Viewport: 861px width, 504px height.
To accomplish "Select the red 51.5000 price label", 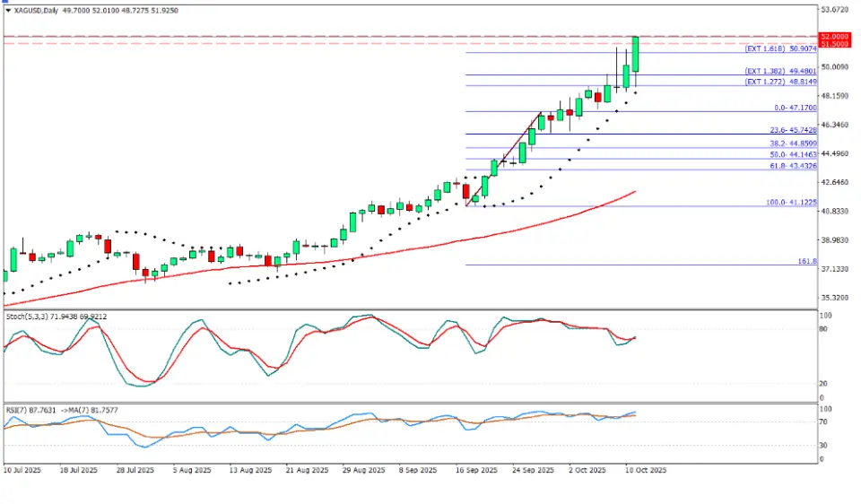I will 834,44.
